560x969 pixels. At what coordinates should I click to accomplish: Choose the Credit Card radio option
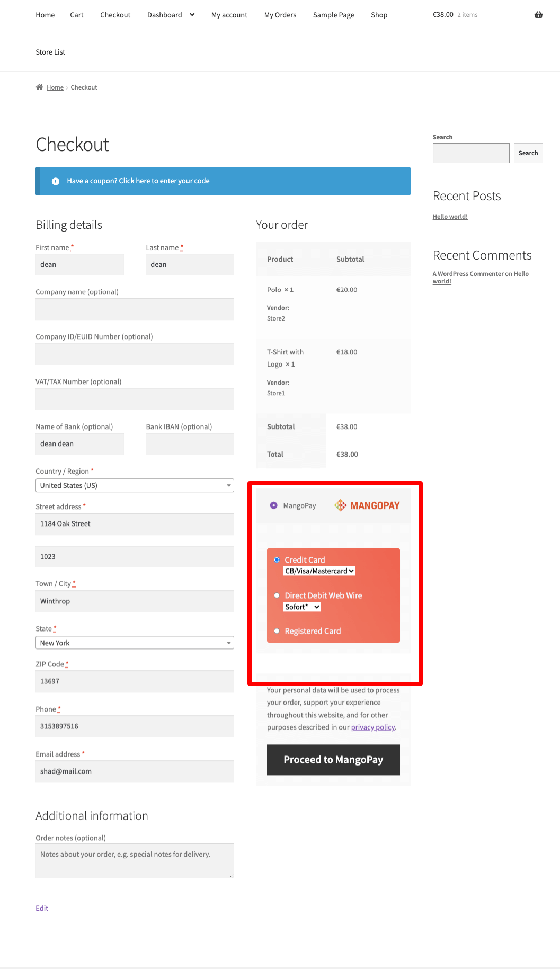277,560
